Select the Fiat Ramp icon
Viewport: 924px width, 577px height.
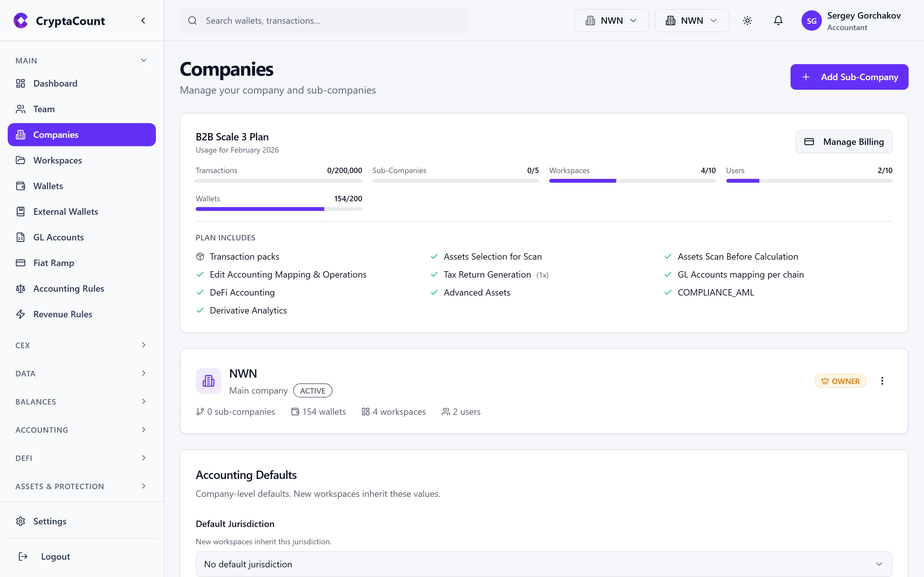(21, 263)
